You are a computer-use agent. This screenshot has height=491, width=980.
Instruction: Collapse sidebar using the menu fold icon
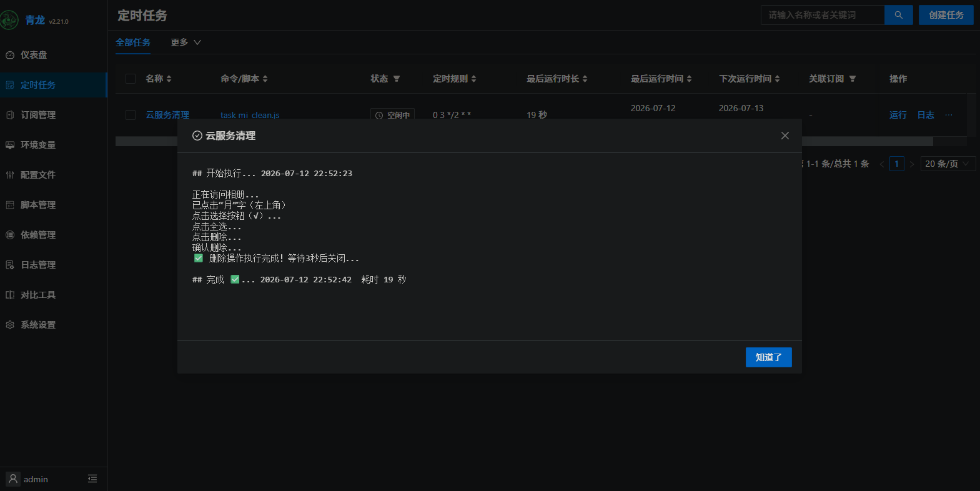pos(92,479)
